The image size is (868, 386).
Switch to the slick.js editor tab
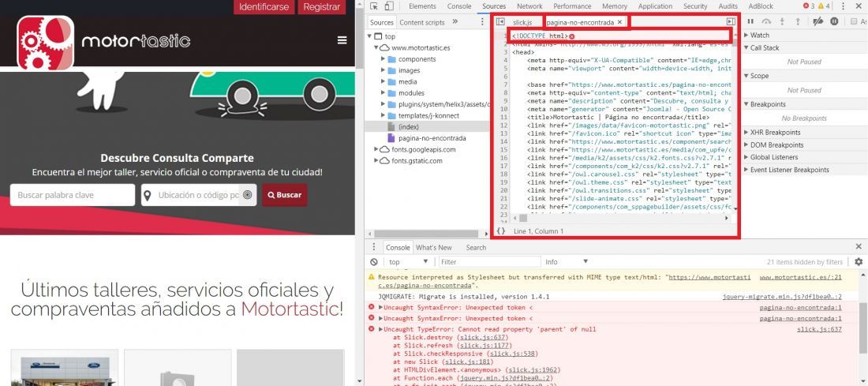click(522, 22)
